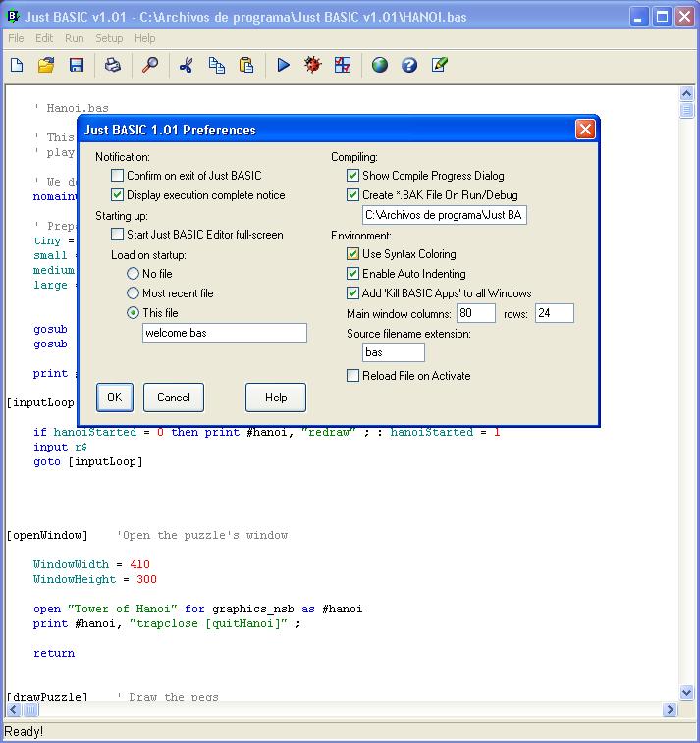Click the 'WindowWidth = 410' code line
Image resolution: width=700 pixels, height=743 pixels.
pos(91,564)
